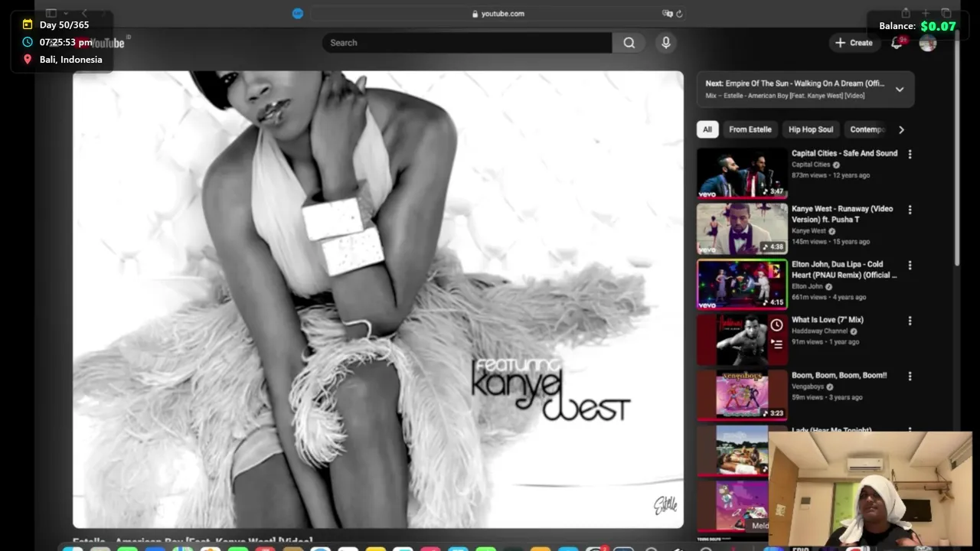980x551 pixels.
Task: Click the blue extension icon beside address bar
Action: pos(298,13)
